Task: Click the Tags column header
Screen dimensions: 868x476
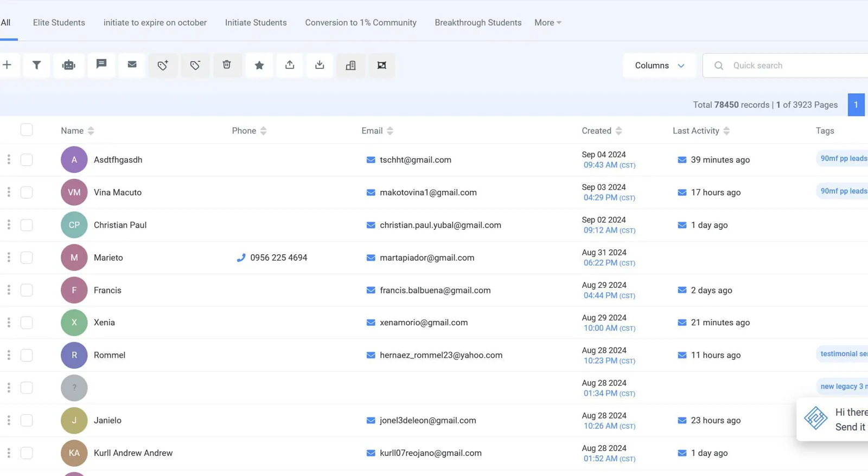Action: (x=825, y=131)
